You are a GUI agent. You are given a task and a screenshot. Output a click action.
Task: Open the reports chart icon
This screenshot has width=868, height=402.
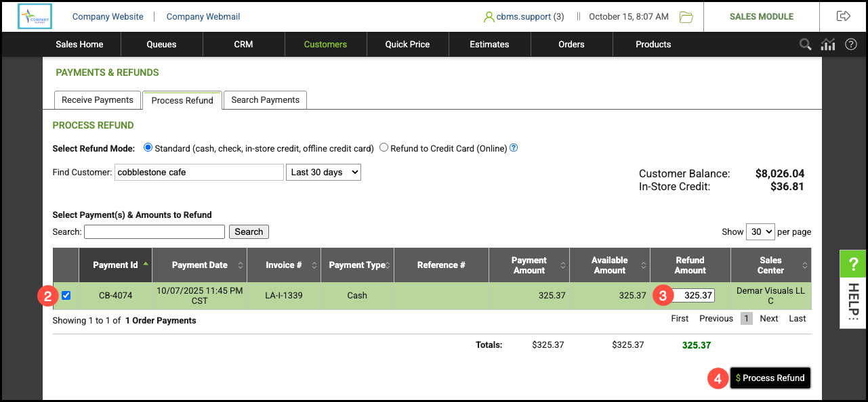click(x=827, y=45)
